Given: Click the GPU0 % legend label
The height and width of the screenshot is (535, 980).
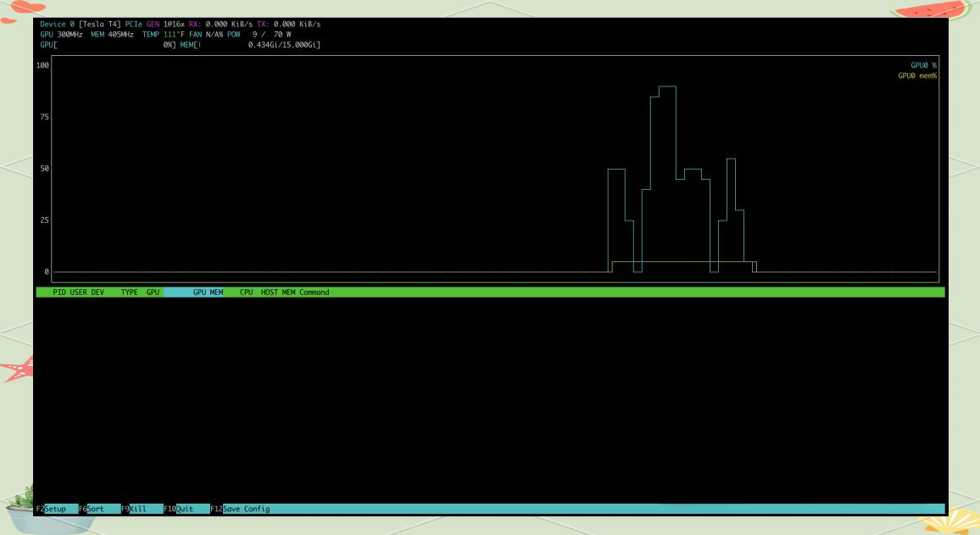Looking at the screenshot, I should click(x=923, y=65).
